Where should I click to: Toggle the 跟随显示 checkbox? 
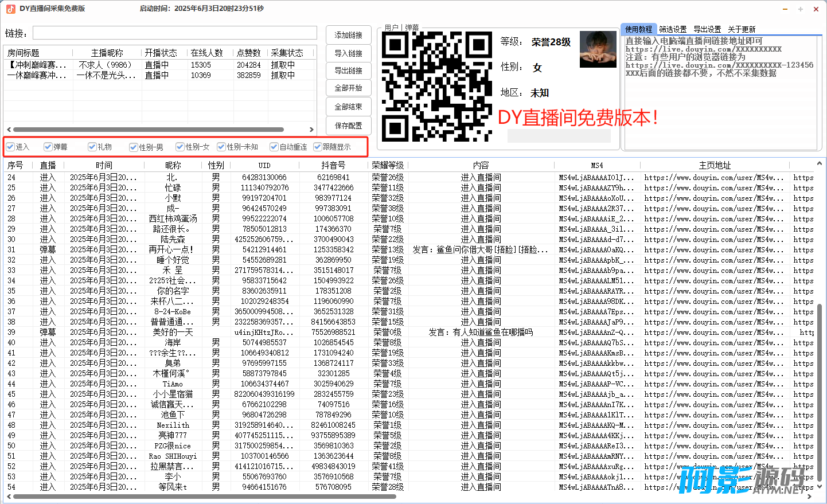318,147
